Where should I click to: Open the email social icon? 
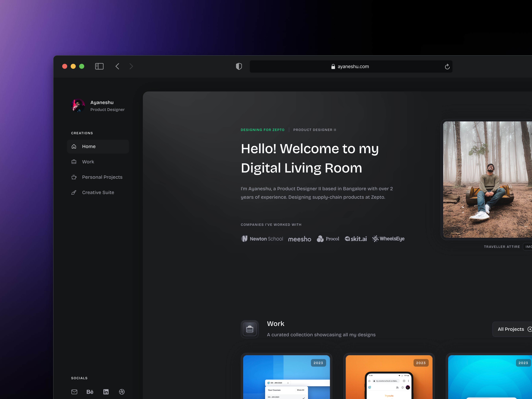(x=74, y=392)
